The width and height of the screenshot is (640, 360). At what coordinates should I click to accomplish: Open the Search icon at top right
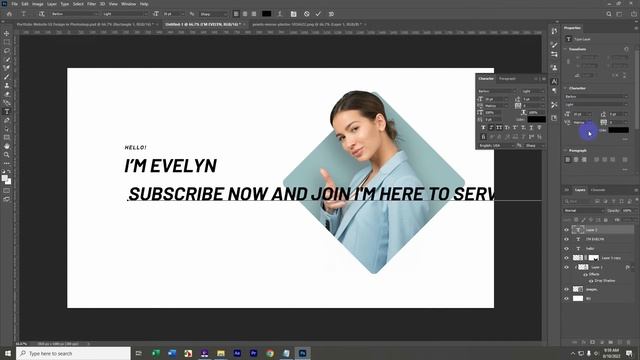click(x=609, y=14)
